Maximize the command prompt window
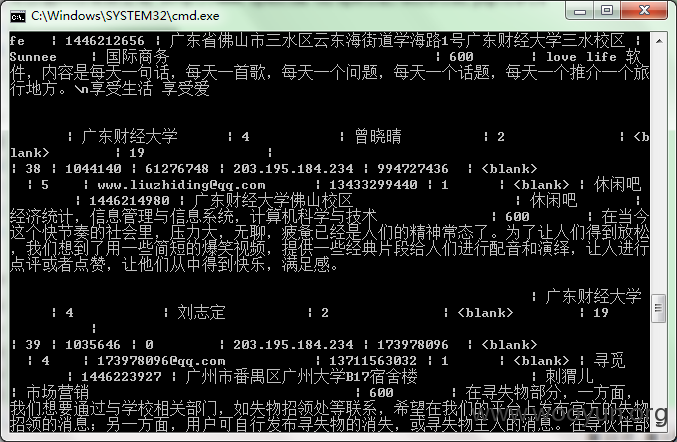This screenshot has height=442, width=677. pyautogui.click(x=607, y=10)
